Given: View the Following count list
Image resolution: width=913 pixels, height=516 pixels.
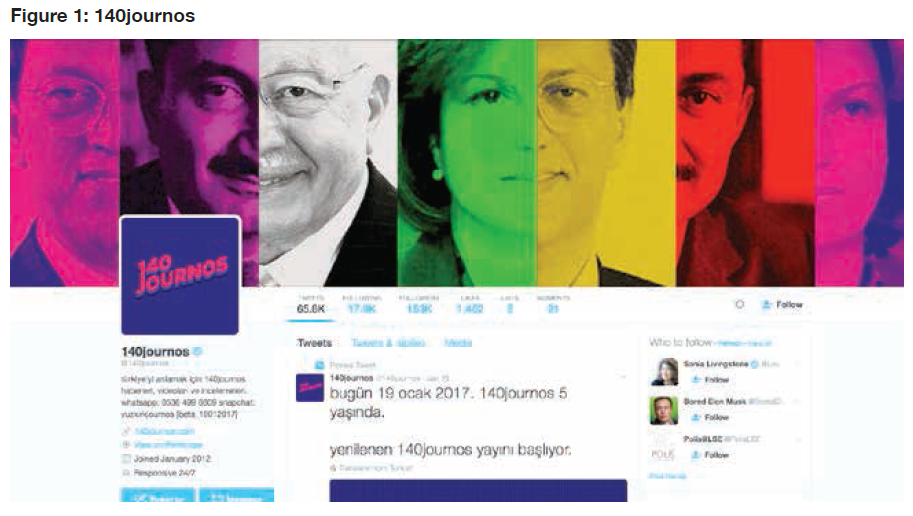Looking at the screenshot, I should pos(362,305).
